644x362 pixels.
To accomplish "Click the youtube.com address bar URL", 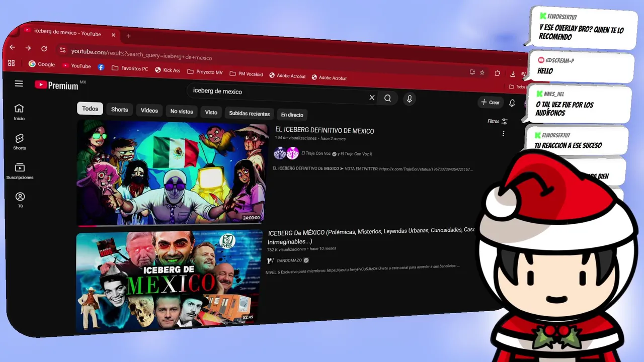I will click(x=141, y=55).
